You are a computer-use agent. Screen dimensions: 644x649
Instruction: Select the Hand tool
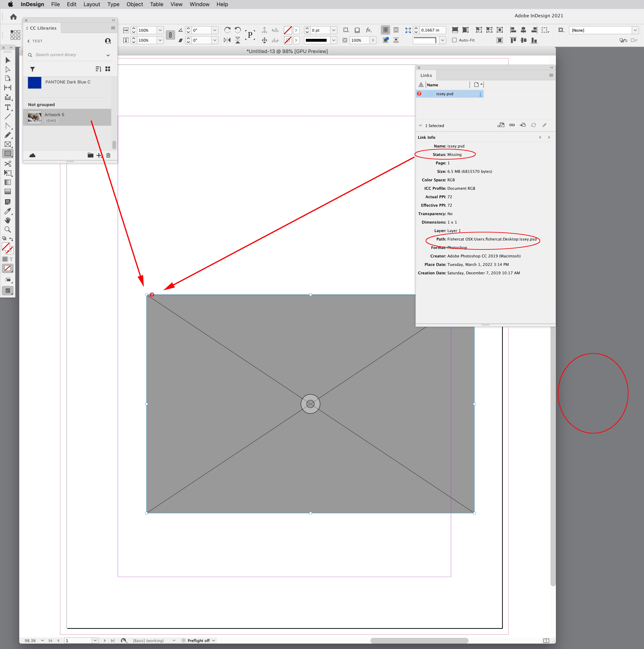[x=7, y=220]
